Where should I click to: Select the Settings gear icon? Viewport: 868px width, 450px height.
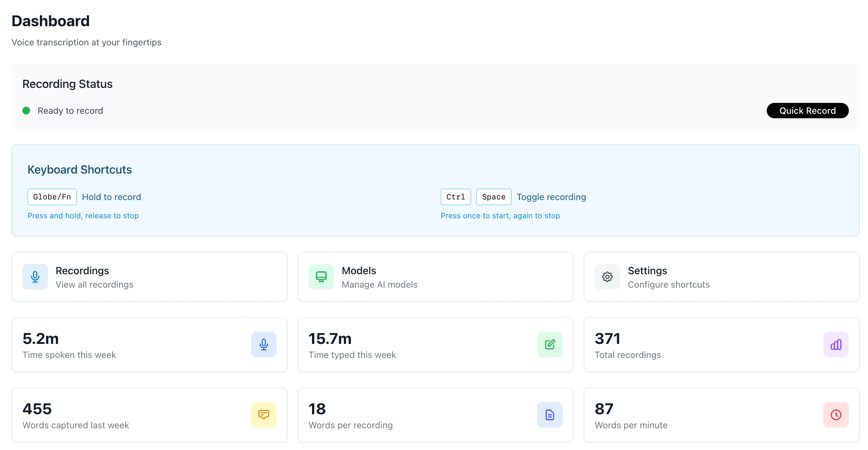pos(606,276)
